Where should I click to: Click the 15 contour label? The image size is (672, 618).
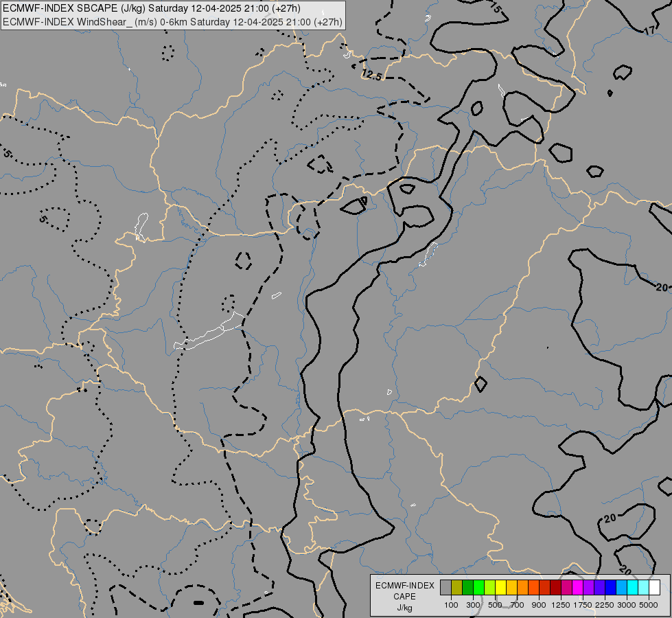click(x=496, y=7)
